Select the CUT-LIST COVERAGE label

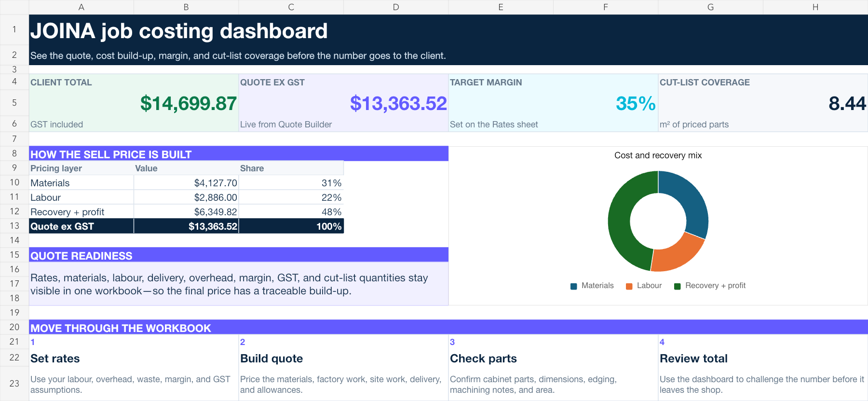[705, 83]
